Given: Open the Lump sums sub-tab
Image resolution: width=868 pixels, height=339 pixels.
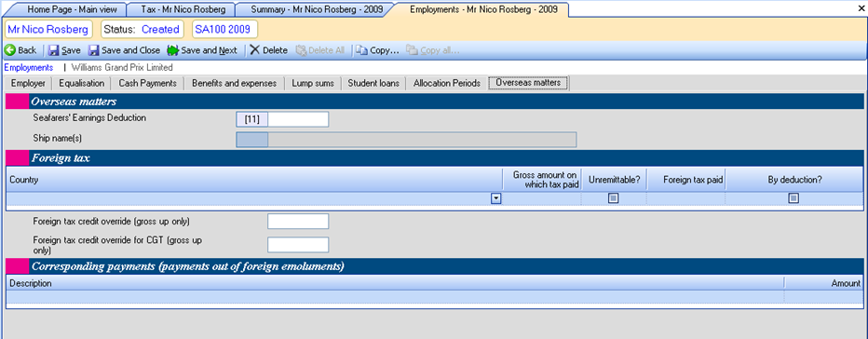Looking at the screenshot, I should click(x=313, y=83).
